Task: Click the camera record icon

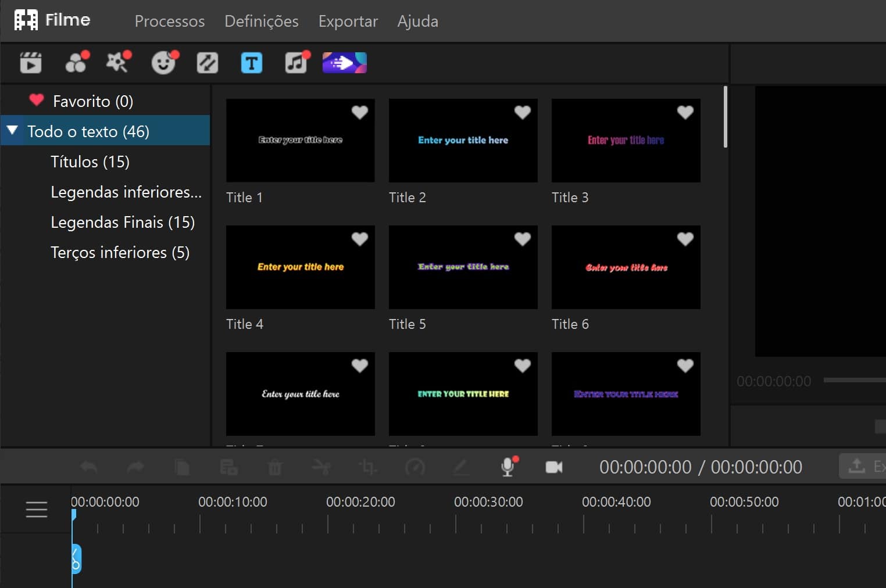Action: click(x=554, y=467)
